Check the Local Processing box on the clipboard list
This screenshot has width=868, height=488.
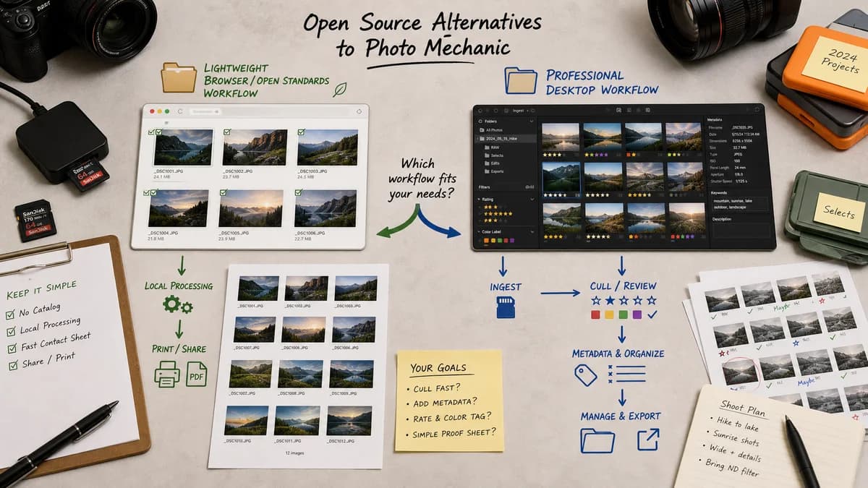[x=11, y=332]
